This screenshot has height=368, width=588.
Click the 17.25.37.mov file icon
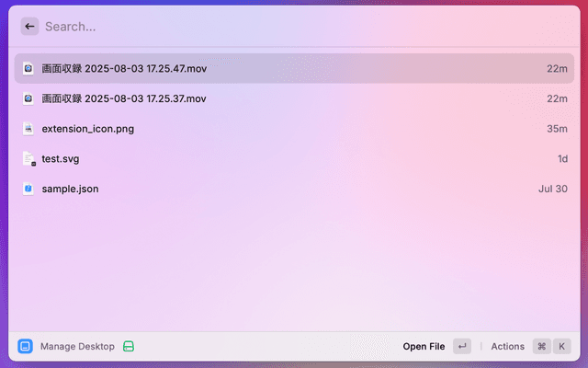[28, 98]
